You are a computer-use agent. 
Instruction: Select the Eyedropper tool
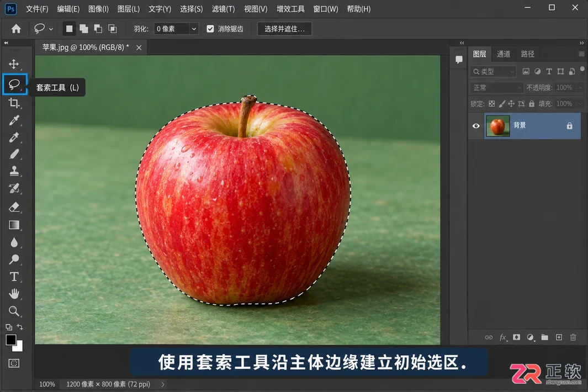coord(14,120)
